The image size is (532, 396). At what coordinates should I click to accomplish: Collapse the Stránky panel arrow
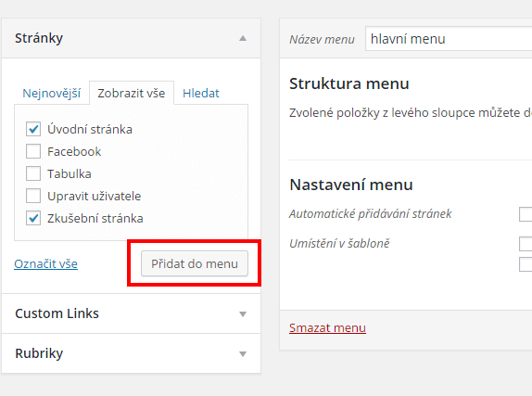point(243,38)
